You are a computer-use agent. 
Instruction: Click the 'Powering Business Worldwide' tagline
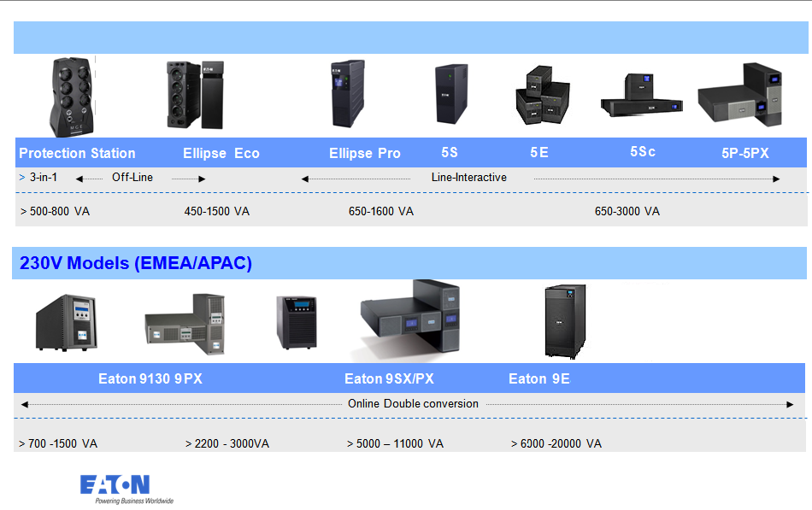tap(135, 501)
